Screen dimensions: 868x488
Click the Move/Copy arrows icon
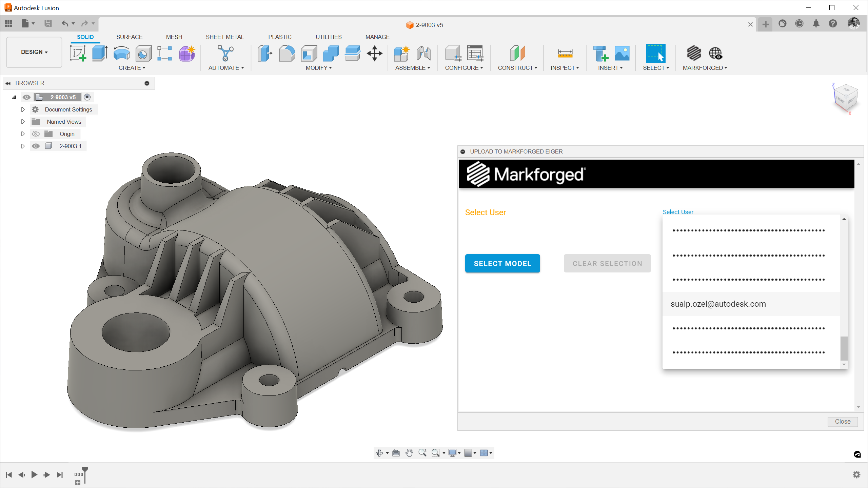click(374, 54)
